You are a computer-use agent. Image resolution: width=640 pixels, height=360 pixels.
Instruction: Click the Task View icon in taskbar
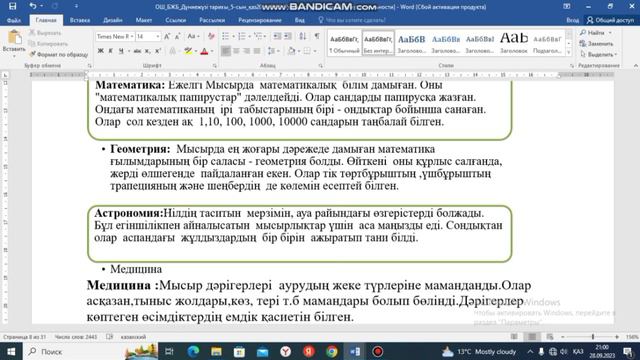(169, 351)
